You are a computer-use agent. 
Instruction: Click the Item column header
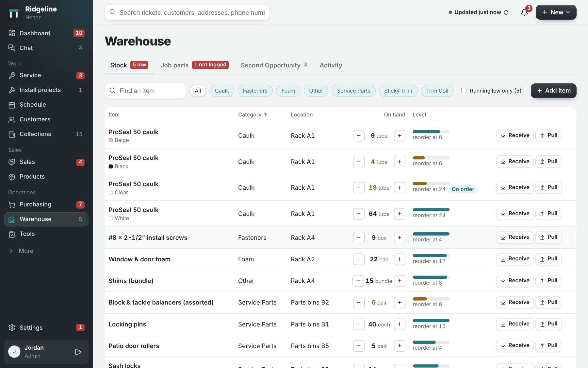click(114, 114)
